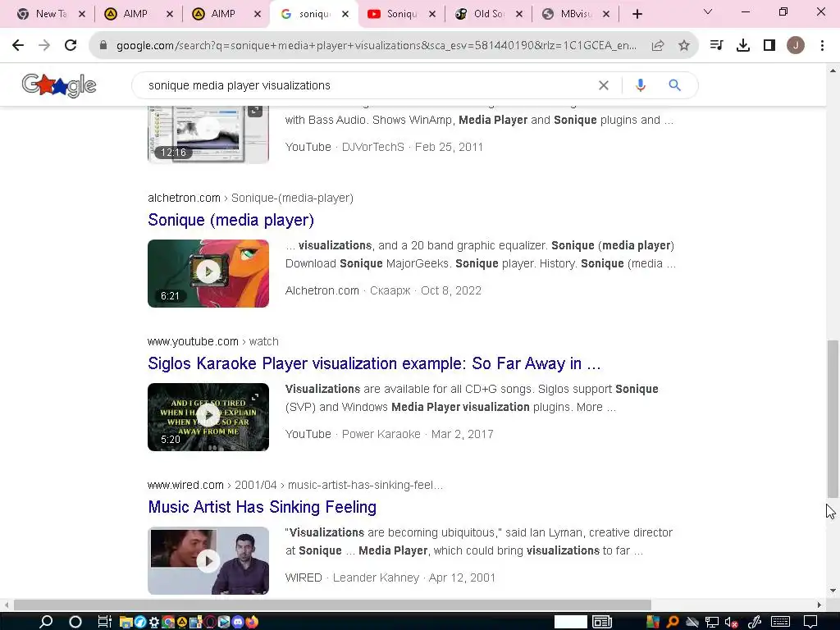Open Discord from the taskbar

tap(238, 622)
